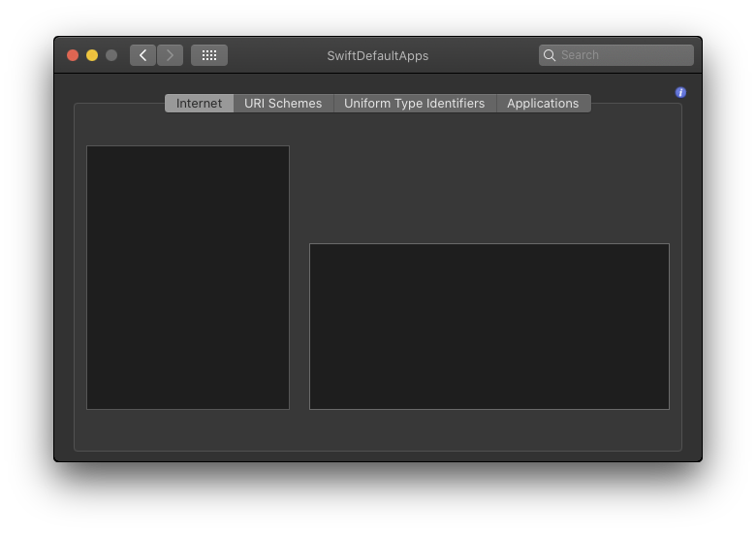This screenshot has width=756, height=533.
Task: Go forward with the right chevron button
Action: point(171,55)
